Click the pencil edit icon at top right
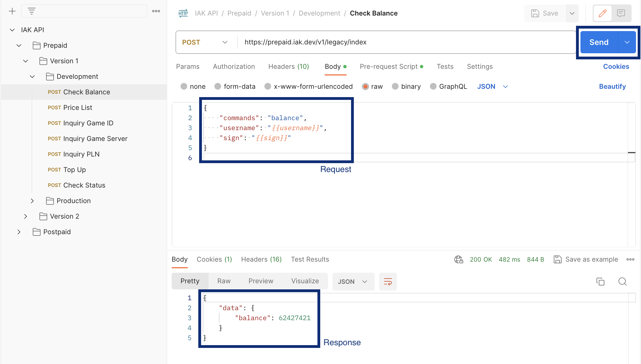 602,13
